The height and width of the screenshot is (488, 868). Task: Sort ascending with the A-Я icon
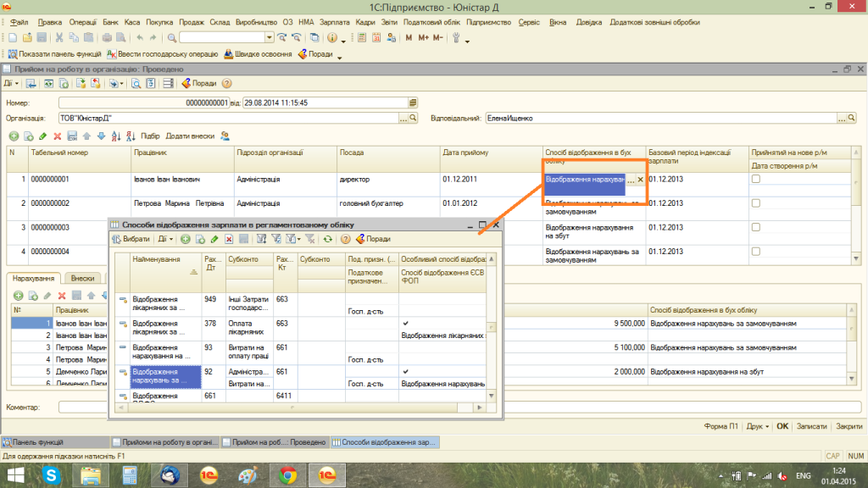point(115,136)
